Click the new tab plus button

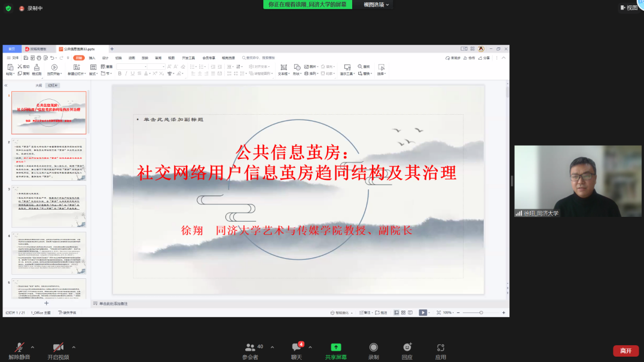point(112,49)
